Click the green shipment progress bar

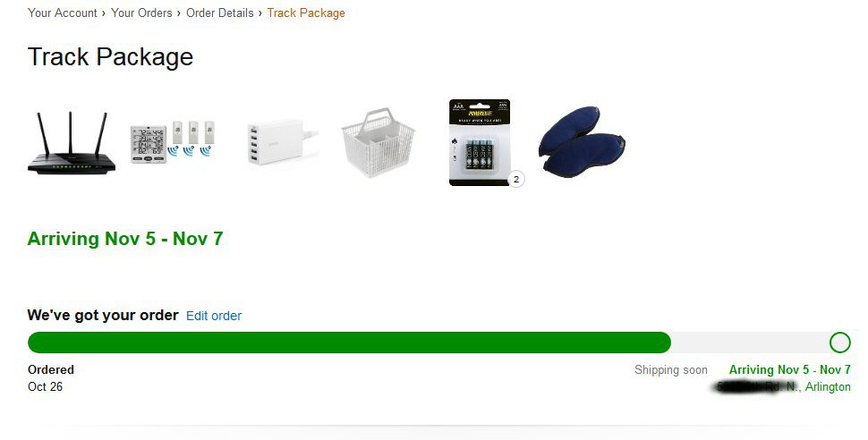tap(349, 343)
